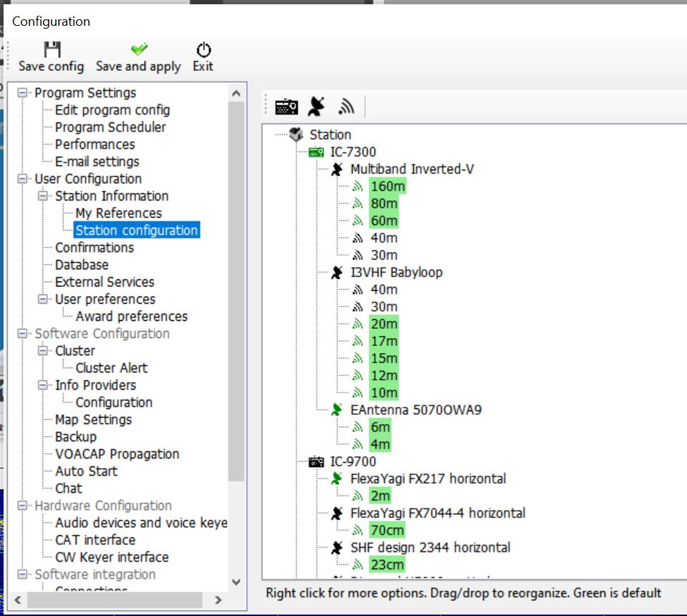Click the left tree scroll up arrow

(236, 93)
